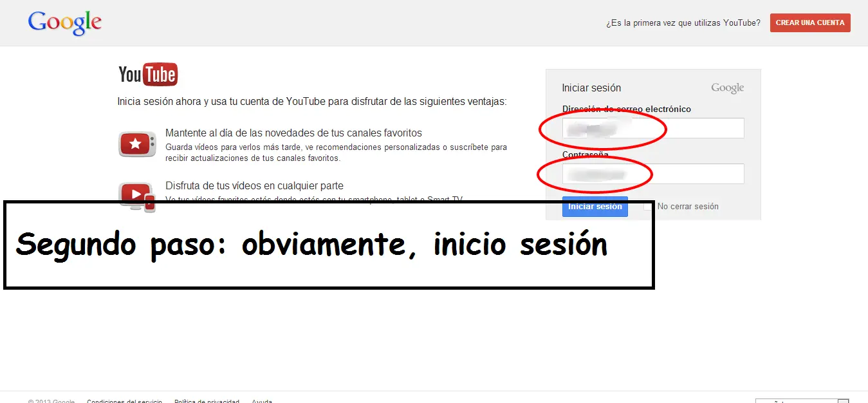Toggle the No cerrar sesión option
This screenshot has height=403, width=868.
648,207
